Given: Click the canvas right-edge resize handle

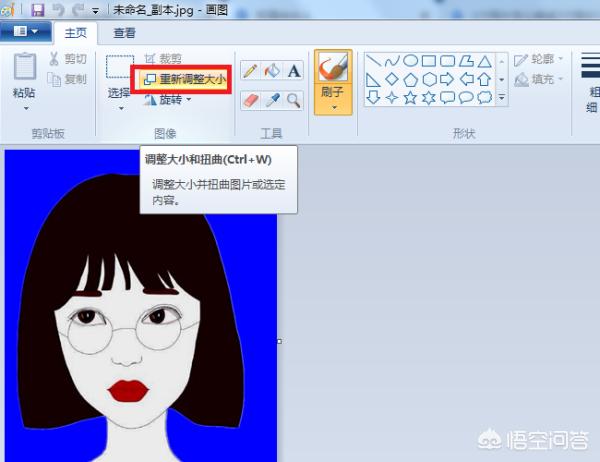Looking at the screenshot, I should (279, 341).
